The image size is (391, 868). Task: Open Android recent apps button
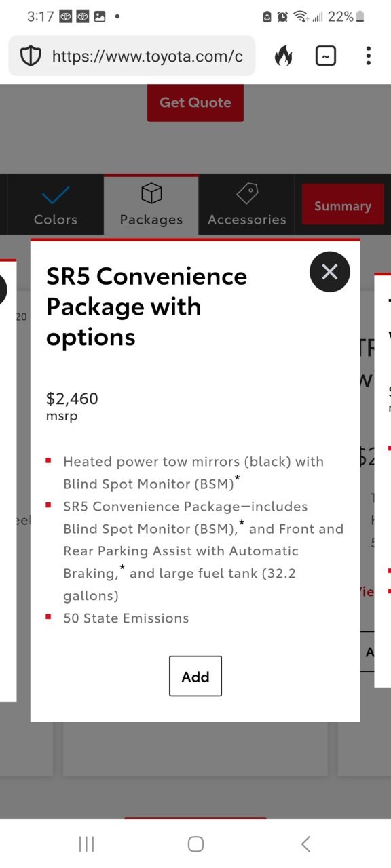pyautogui.click(x=86, y=844)
